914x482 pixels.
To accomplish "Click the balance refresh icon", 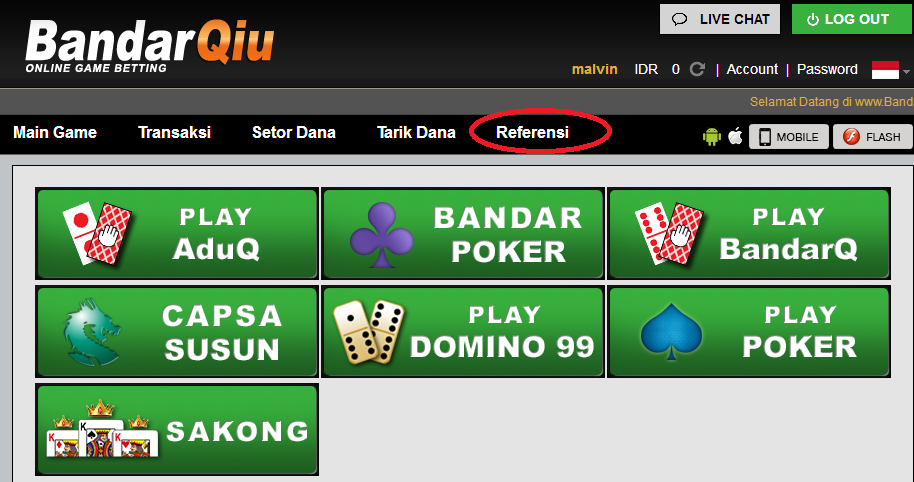I will (697, 69).
